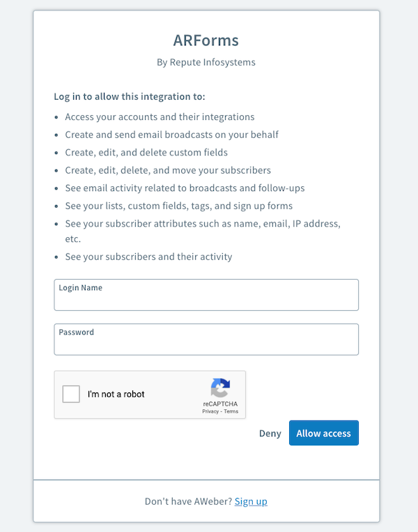The height and width of the screenshot is (532, 418).
Task: Click the reCAPTCHA logo icon
Action: point(220,388)
